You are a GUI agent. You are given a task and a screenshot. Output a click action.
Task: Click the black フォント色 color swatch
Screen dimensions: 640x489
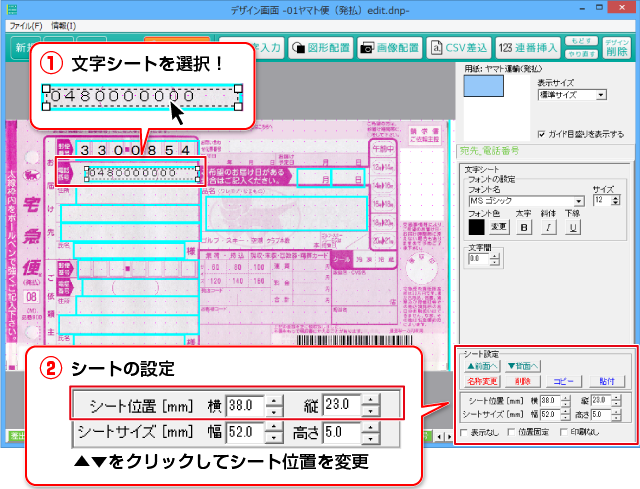476,227
